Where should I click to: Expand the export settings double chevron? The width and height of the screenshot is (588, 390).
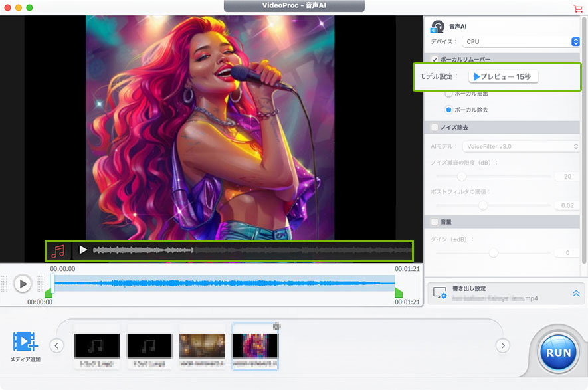(x=576, y=293)
